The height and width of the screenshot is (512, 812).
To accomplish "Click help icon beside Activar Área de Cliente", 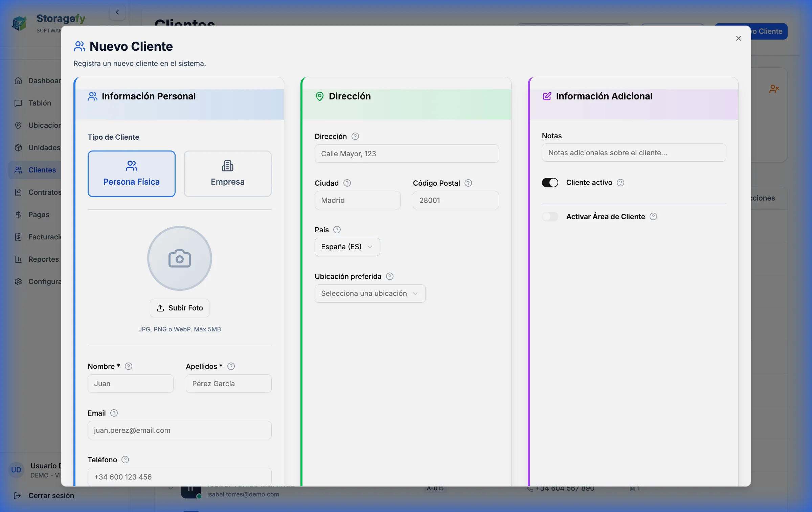I will [x=653, y=216].
